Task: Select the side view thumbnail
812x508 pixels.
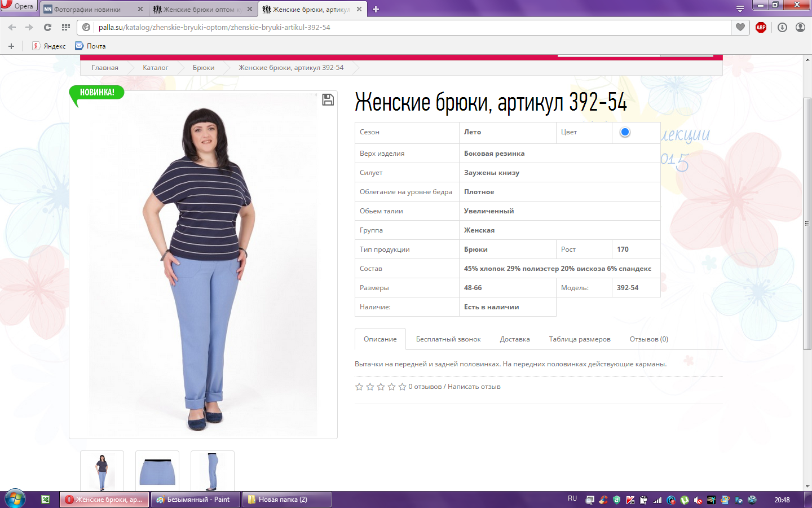Action: [x=213, y=471]
